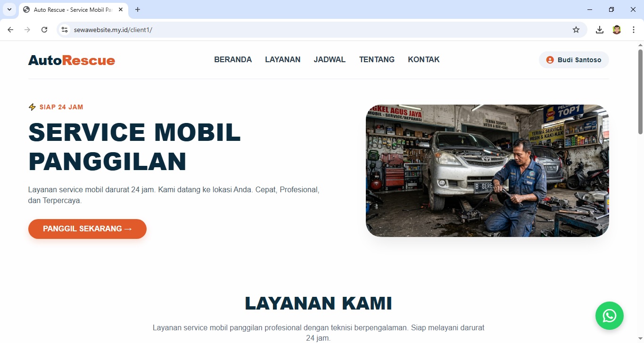The height and width of the screenshot is (343, 644).
Task: Click the browser back arrow
Action: click(x=10, y=30)
